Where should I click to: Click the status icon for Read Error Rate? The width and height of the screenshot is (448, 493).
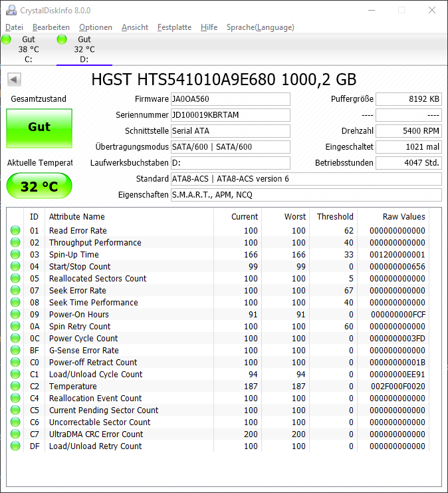15,230
